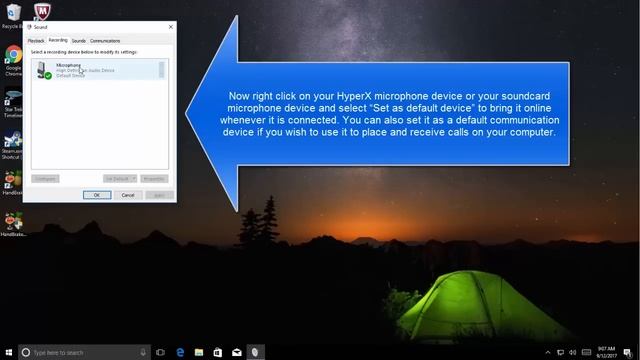Open Microsoft Edge from the taskbar
This screenshot has width=640, height=360.
[180, 352]
